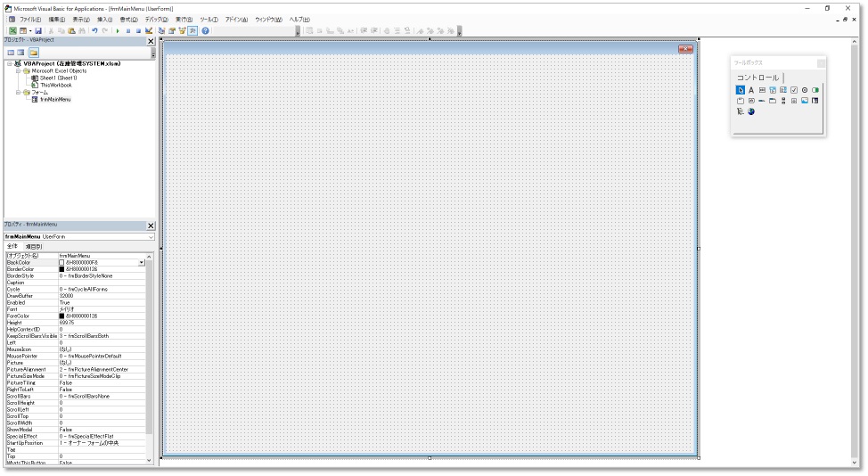
Task: Click the Save toolbar icon
Action: 38,31
